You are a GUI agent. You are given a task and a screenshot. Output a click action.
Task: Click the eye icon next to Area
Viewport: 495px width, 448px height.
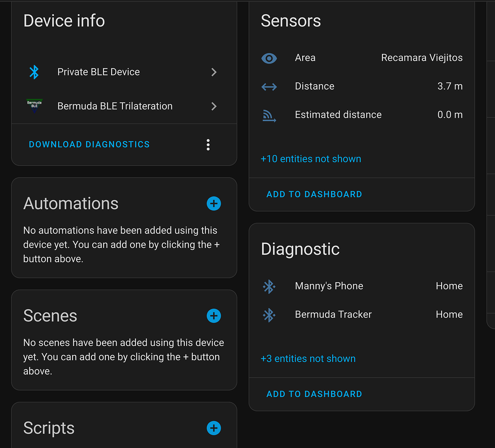click(x=269, y=58)
